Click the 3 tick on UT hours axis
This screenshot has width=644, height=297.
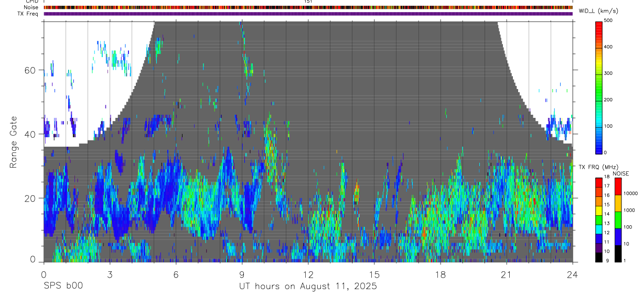point(110,274)
